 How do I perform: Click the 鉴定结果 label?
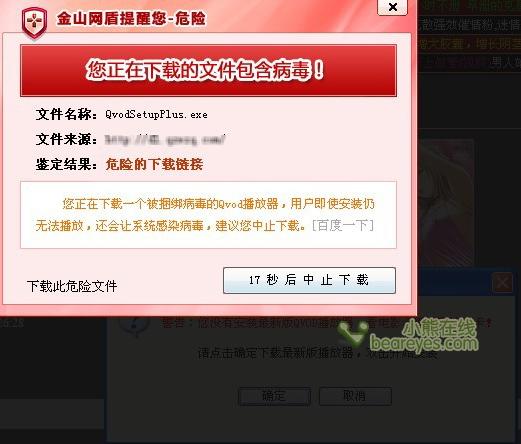(66, 164)
